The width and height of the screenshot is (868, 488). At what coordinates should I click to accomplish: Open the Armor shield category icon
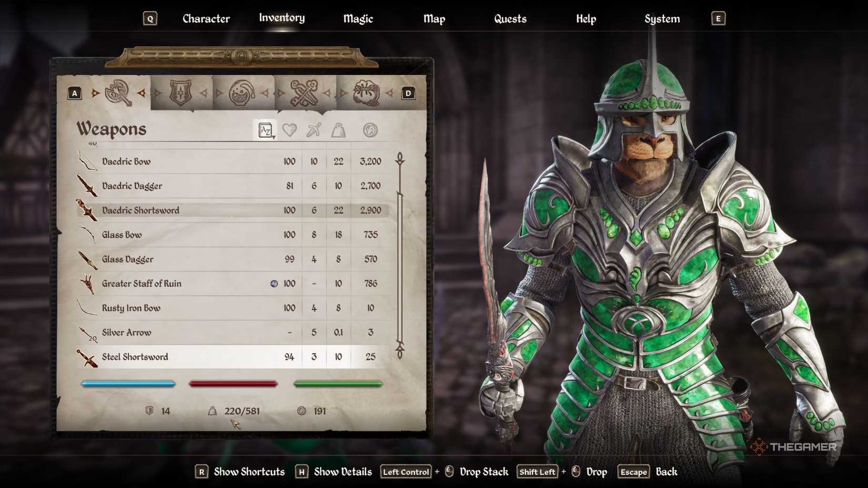180,93
